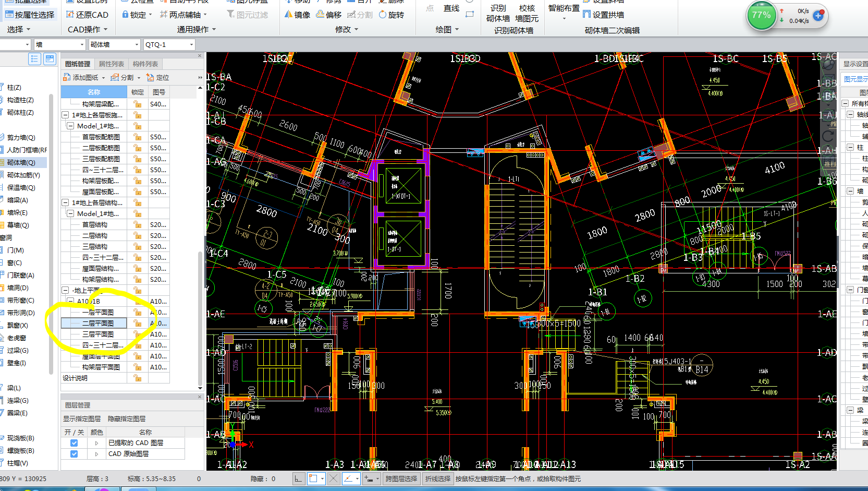Screen dimensions: 868x491
Task: Expand the CAD 原始图层 row arrow
Action: 96,454
